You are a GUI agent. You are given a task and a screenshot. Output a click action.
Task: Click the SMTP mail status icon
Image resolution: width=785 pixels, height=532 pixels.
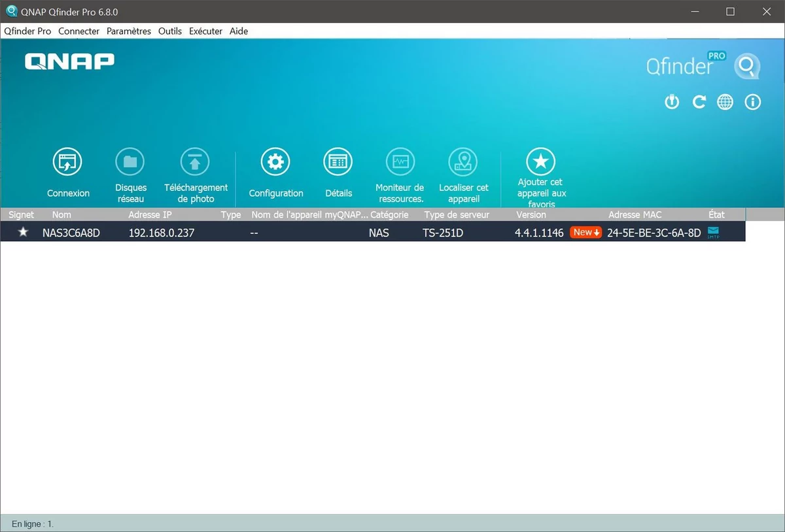pos(713,232)
